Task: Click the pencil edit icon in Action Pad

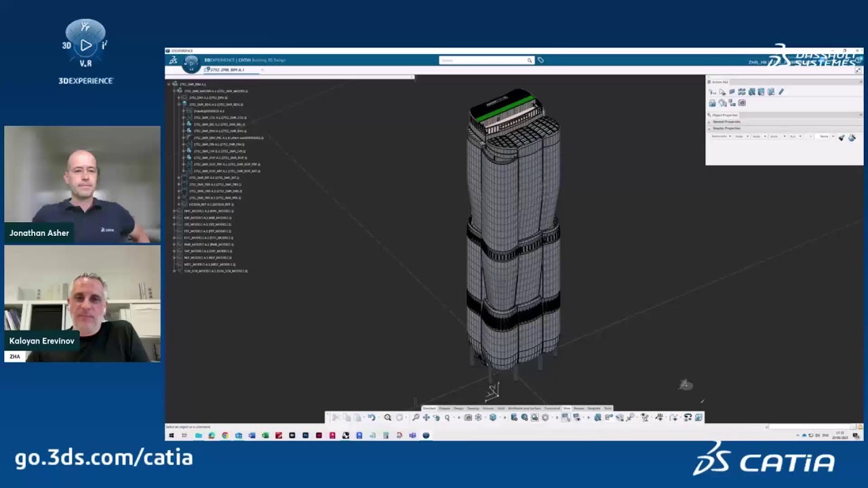Action: tap(781, 91)
